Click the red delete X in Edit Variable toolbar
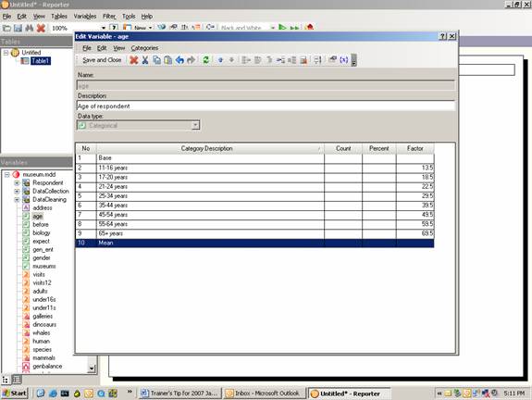532x400 pixels. click(x=134, y=60)
